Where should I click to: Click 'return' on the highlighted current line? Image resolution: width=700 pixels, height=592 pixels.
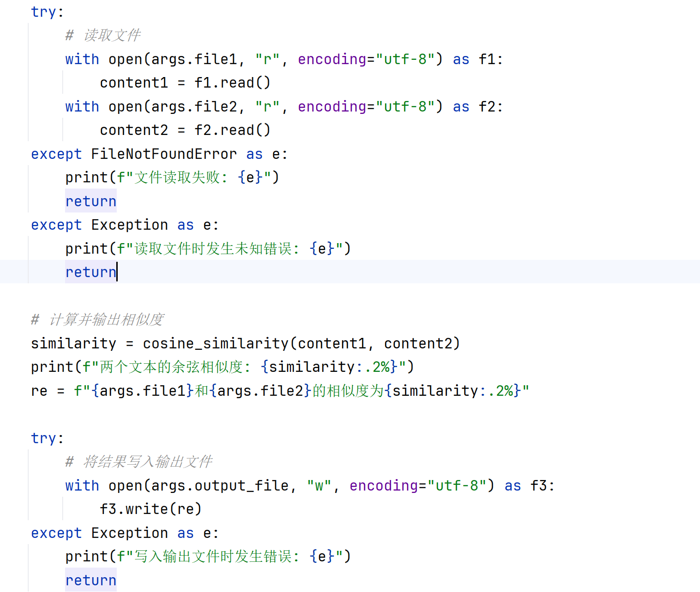pos(91,272)
